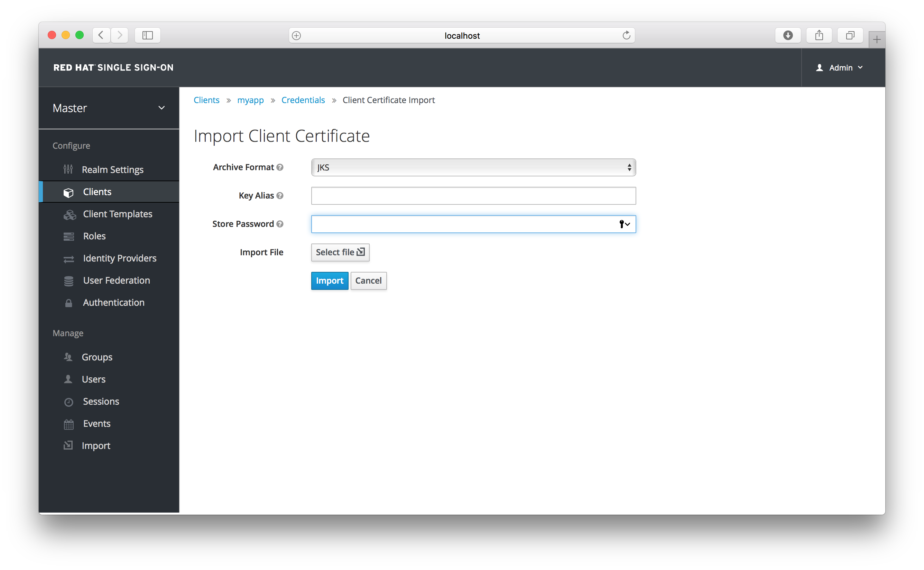
Task: Select the myapp breadcrumb link
Action: [250, 100]
